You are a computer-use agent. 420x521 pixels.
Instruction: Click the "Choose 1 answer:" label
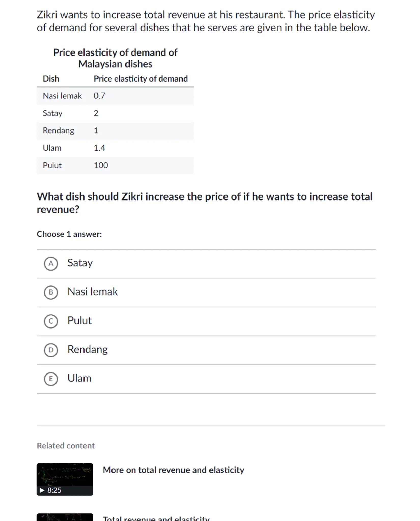point(69,234)
